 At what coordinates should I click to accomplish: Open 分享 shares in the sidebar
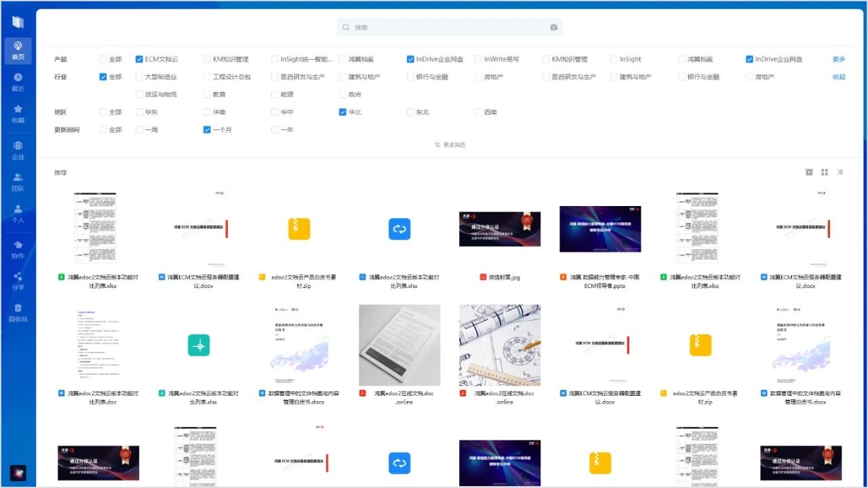coord(18,281)
